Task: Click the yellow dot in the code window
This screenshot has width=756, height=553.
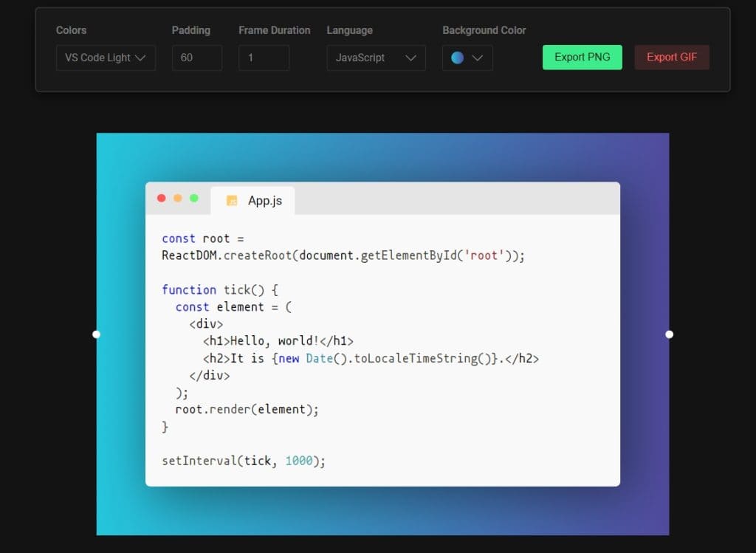Action: (x=178, y=198)
